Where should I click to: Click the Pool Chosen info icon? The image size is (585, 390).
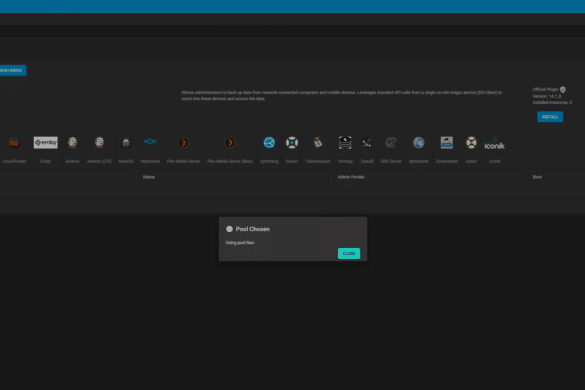[229, 229]
